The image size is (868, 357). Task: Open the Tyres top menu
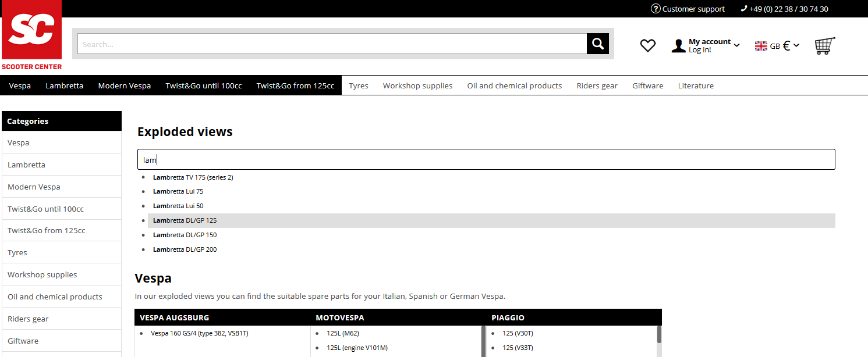(359, 85)
